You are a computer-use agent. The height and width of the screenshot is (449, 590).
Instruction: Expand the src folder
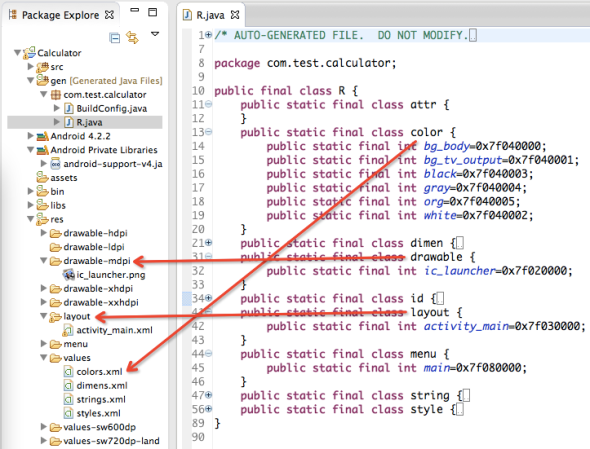click(31, 66)
